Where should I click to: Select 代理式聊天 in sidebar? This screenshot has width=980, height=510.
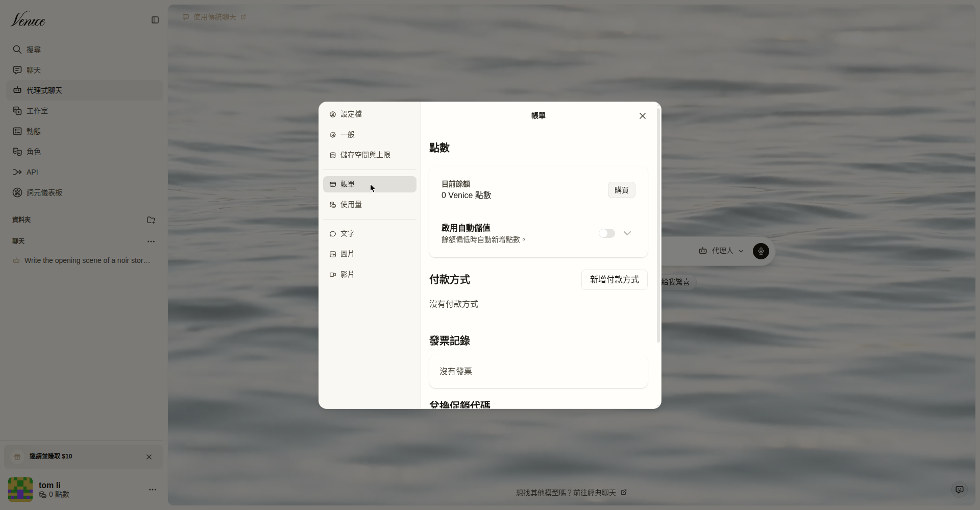coord(85,90)
